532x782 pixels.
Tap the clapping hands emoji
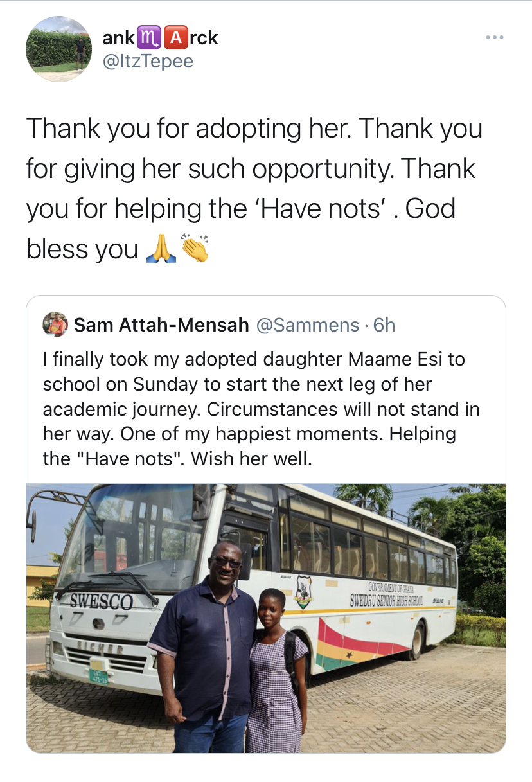pos(195,248)
